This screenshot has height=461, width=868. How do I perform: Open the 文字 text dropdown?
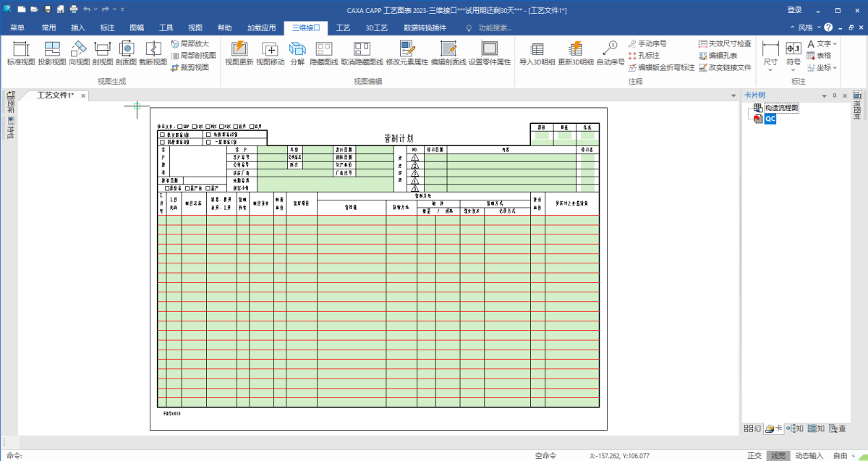click(822, 44)
